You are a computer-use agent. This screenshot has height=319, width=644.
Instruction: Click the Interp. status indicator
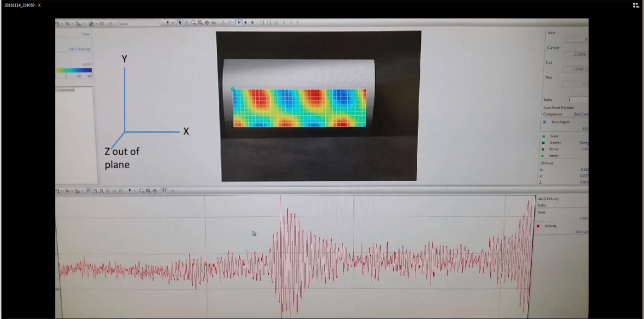coord(543,156)
